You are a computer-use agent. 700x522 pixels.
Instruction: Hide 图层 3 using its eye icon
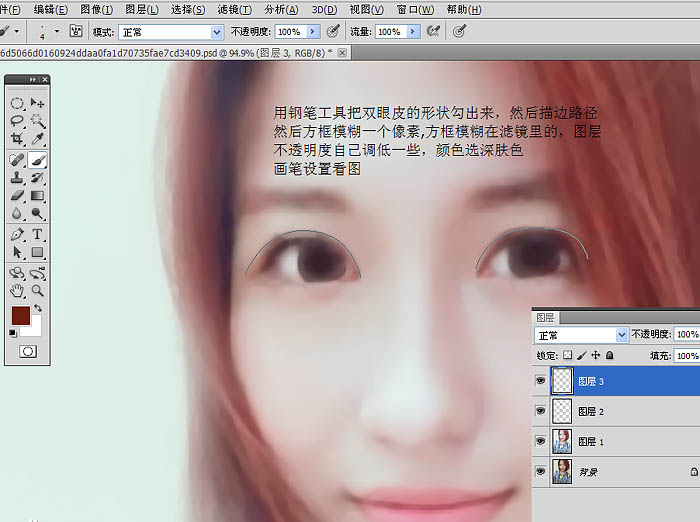point(541,381)
